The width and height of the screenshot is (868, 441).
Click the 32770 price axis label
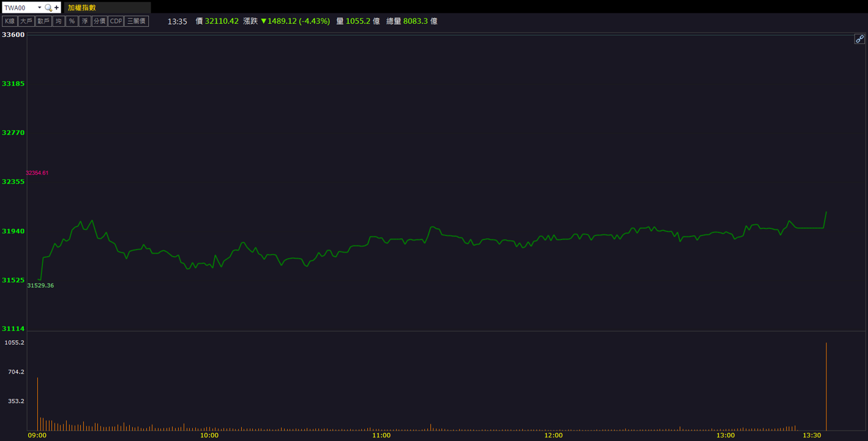click(x=13, y=133)
